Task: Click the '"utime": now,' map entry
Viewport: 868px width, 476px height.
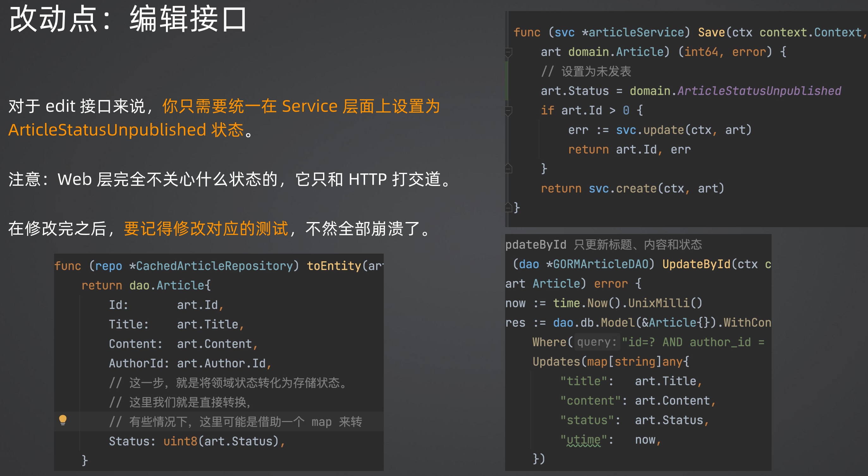Action: tap(611, 441)
